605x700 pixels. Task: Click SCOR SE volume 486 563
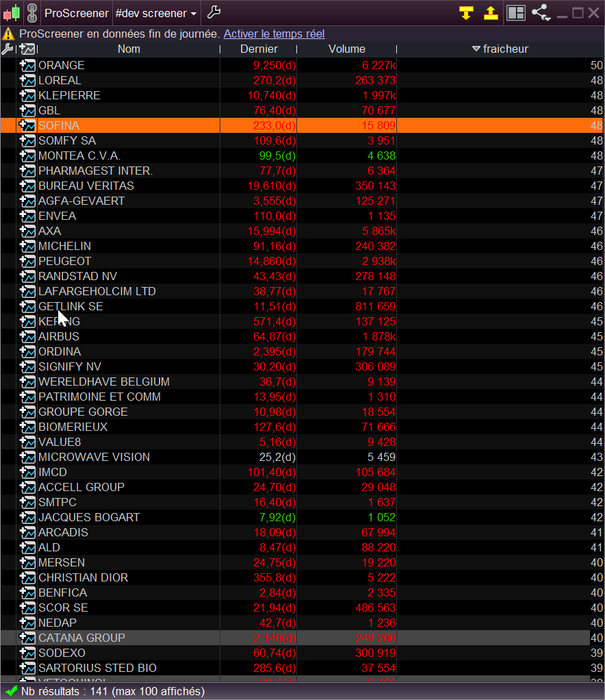[375, 608]
